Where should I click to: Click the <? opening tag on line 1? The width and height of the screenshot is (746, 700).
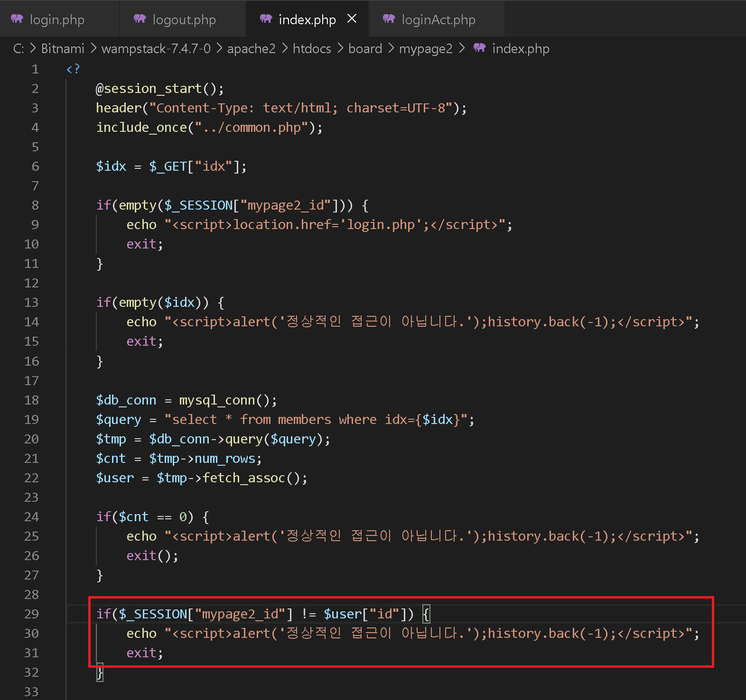click(73, 69)
